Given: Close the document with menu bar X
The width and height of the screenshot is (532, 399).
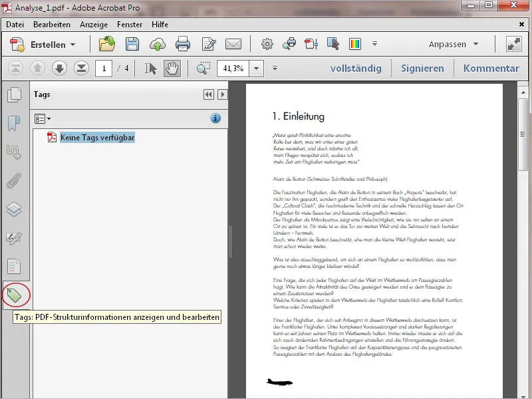Looking at the screenshot, I should pos(521,24).
